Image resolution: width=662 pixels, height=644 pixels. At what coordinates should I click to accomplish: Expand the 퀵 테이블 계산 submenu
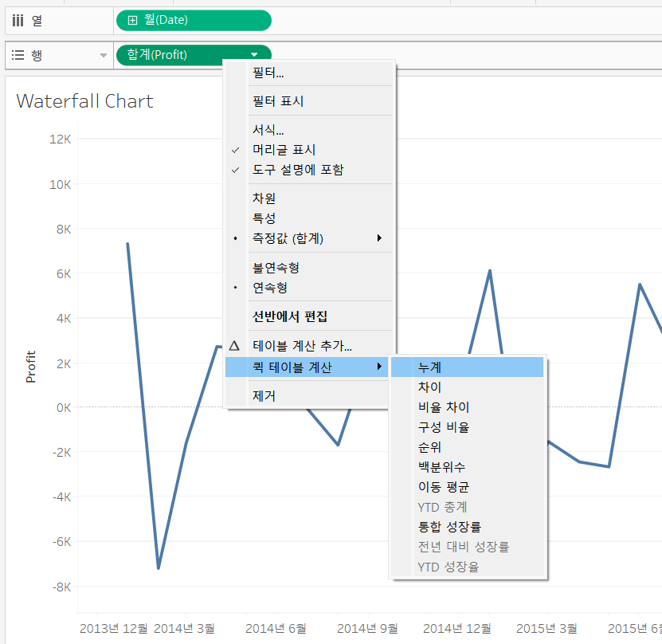coord(307,367)
